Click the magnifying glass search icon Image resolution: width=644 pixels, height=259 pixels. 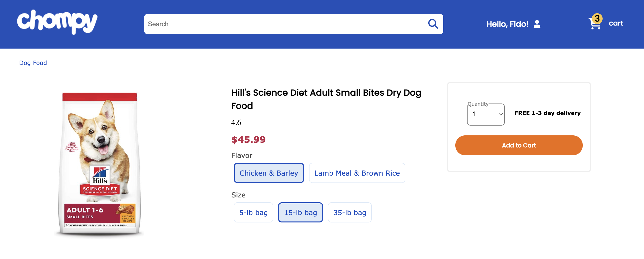(433, 24)
